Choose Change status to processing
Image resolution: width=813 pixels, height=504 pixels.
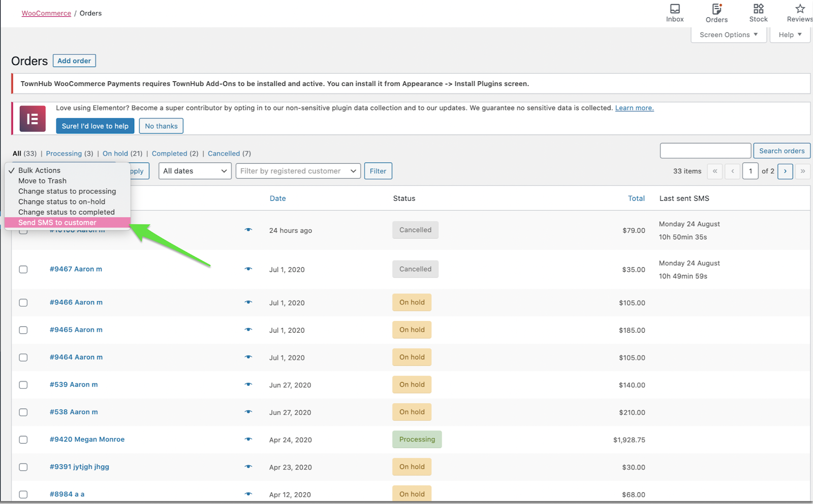coord(68,192)
